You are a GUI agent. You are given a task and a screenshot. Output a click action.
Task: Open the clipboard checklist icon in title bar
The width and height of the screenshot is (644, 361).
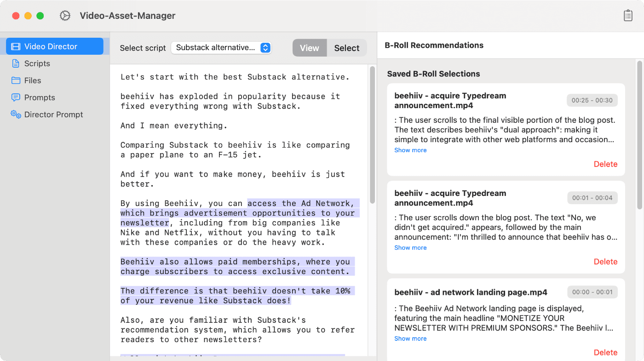(628, 16)
